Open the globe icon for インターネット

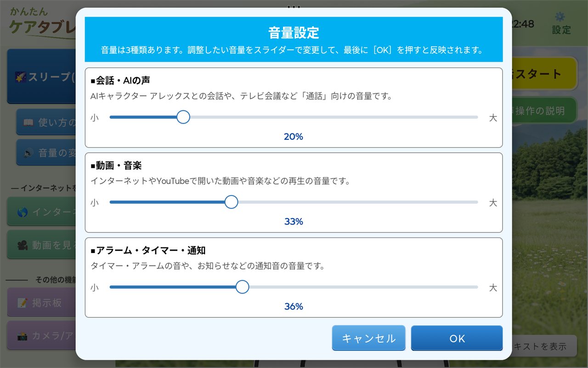(23, 212)
